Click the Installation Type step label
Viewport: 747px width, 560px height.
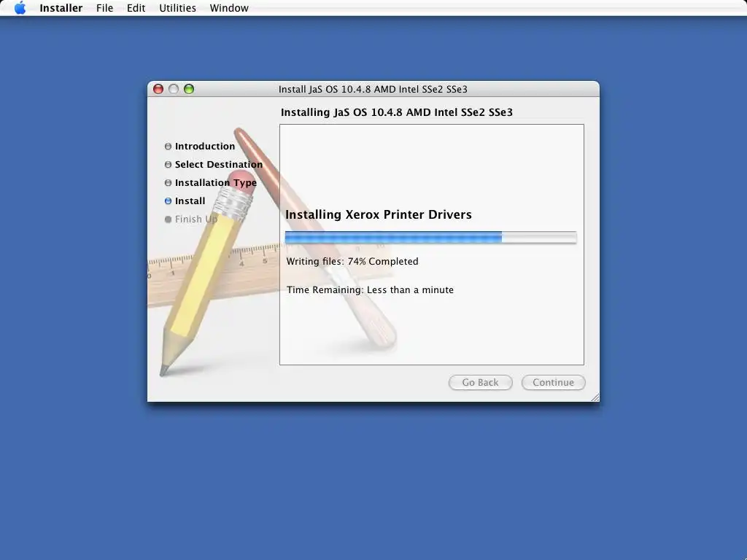point(216,183)
